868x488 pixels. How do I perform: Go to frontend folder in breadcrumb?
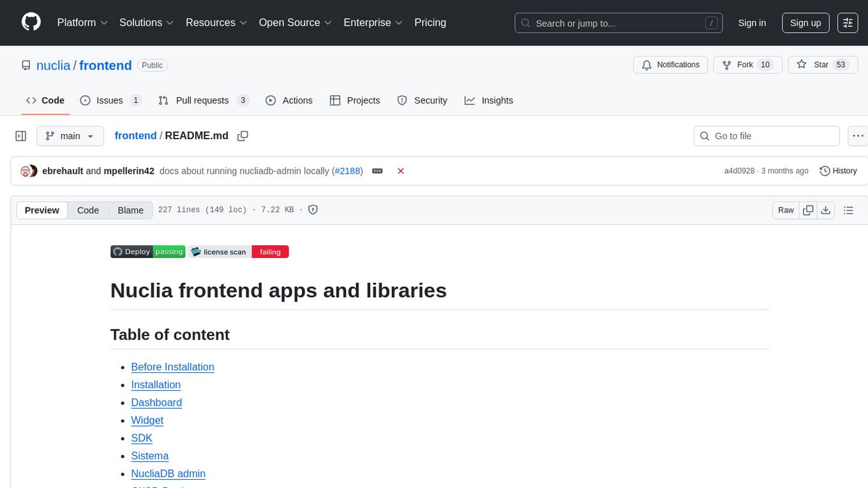pyautogui.click(x=135, y=135)
